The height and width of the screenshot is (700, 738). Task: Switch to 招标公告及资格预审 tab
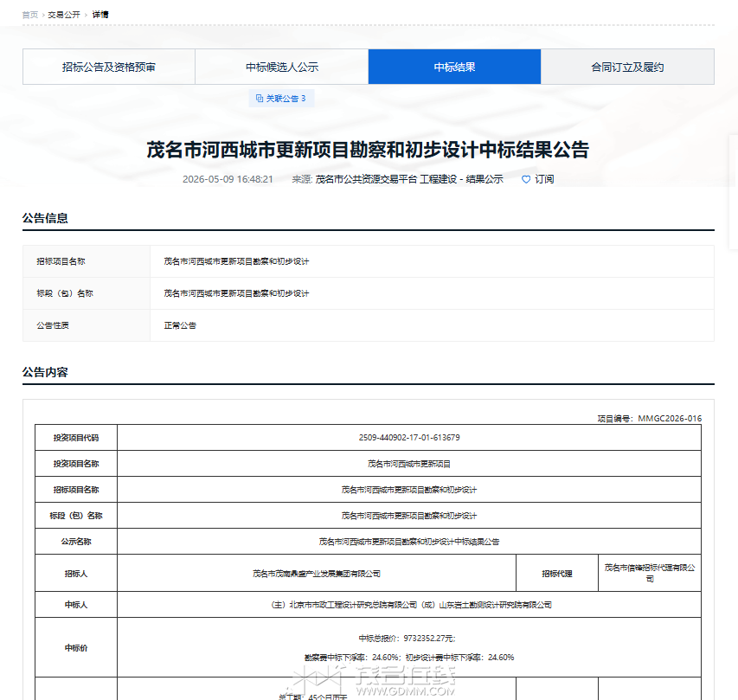(109, 67)
